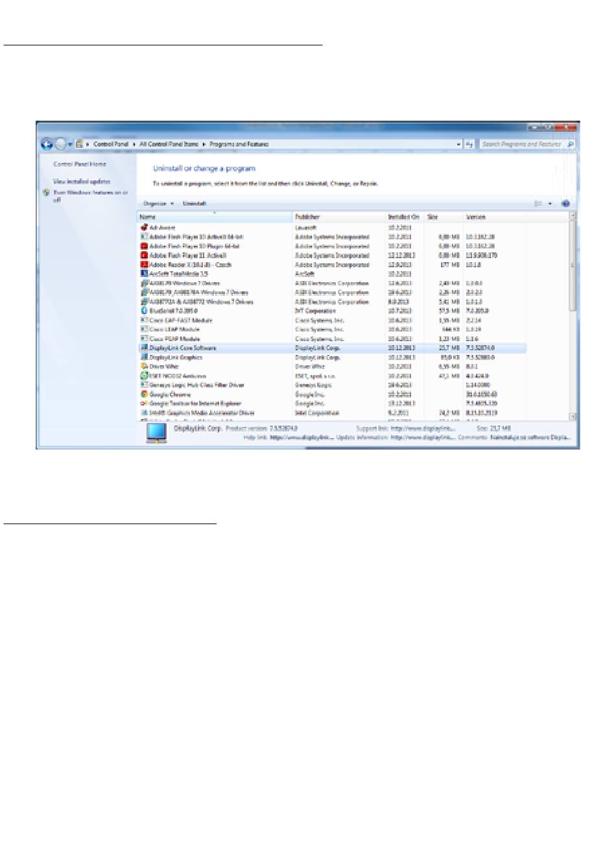Image resolution: width=616 pixels, height=844 pixels.
Task: Click the Uninstall toolbar button
Action: pos(194,203)
